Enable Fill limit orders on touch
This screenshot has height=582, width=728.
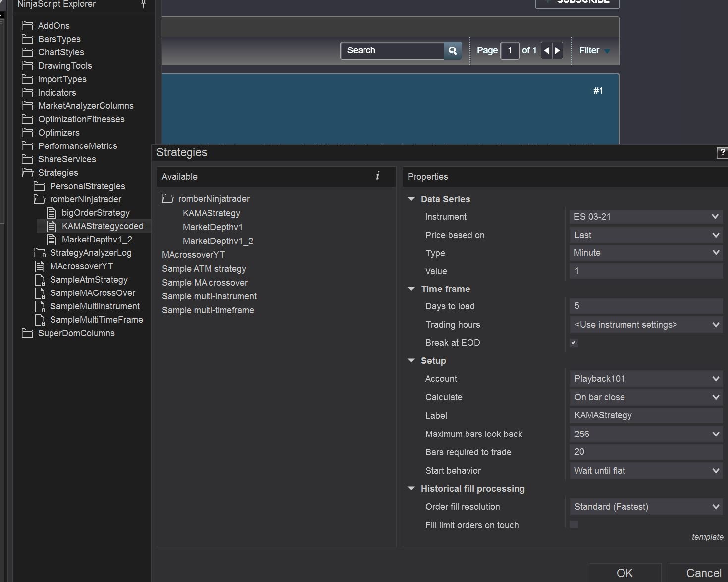tap(574, 524)
